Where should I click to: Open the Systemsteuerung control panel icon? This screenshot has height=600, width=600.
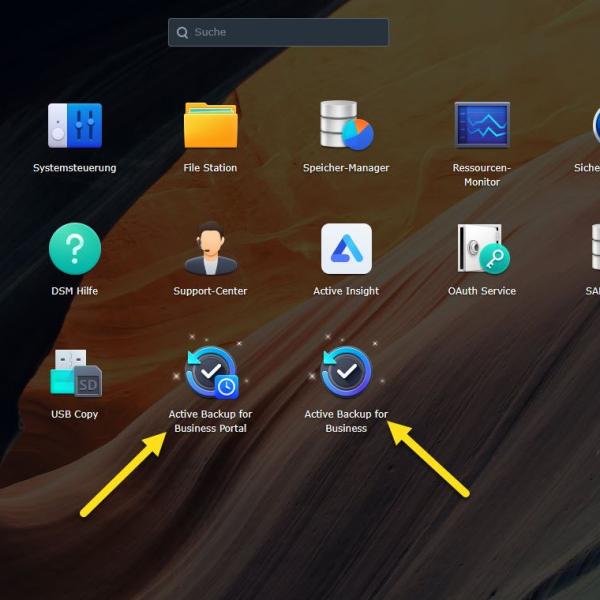[x=75, y=126]
